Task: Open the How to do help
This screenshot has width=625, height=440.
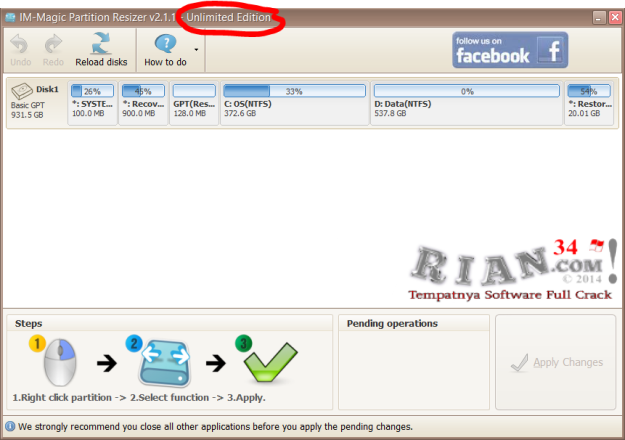Action: (165, 50)
